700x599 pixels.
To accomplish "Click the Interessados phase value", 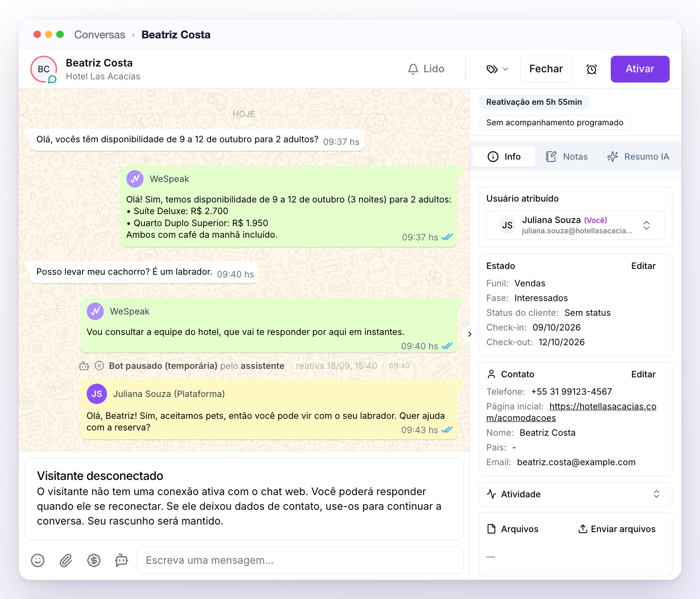I will coord(541,298).
